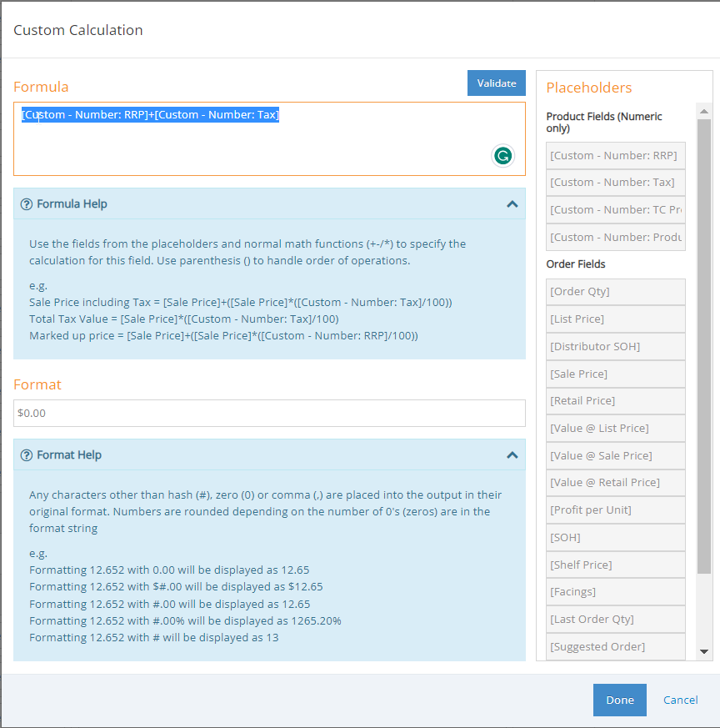Click 'Formatting 12.652 with $#.00' example line
The width and height of the screenshot is (720, 728).
176,586
